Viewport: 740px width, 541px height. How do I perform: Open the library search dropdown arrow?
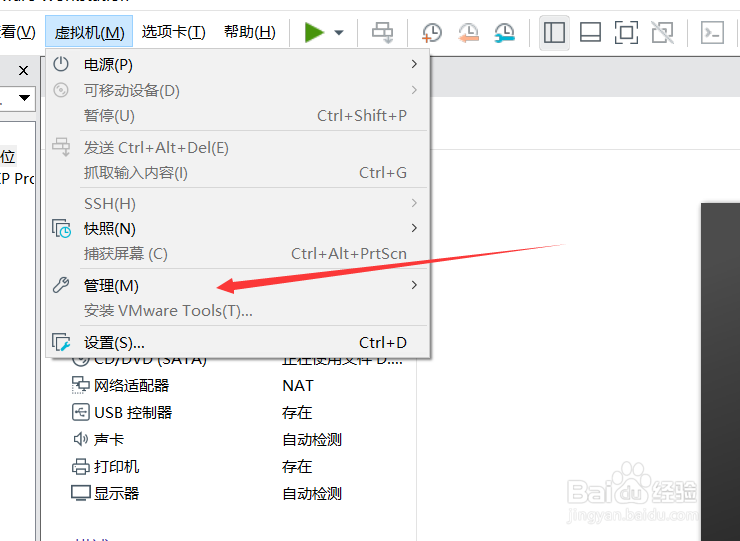(x=25, y=98)
